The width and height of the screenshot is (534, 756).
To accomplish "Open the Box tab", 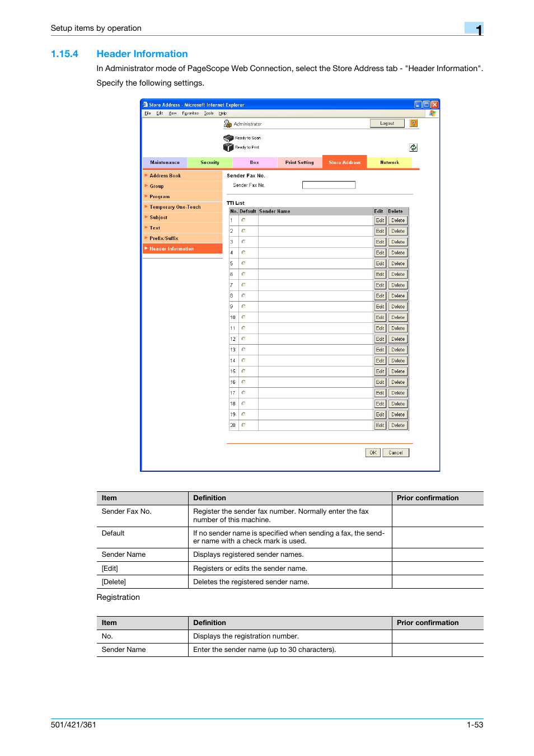I will 255,162.
